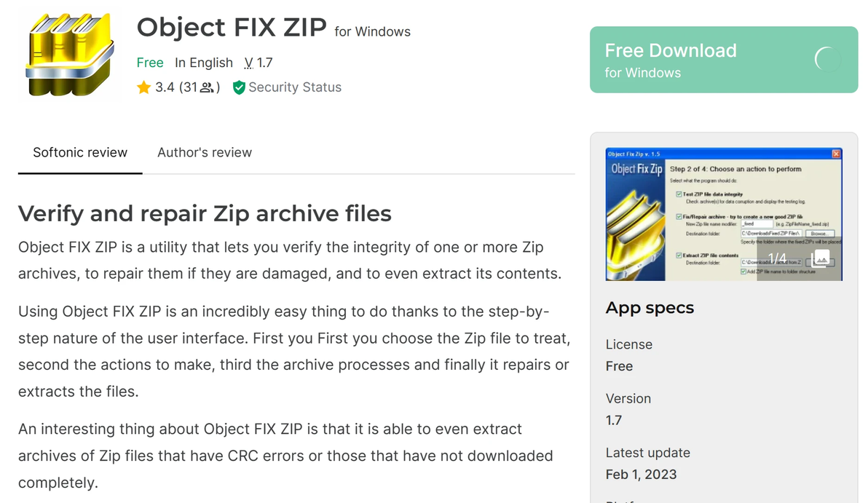The image size is (868, 503).
Task: Click the Security Status link
Action: (x=295, y=87)
